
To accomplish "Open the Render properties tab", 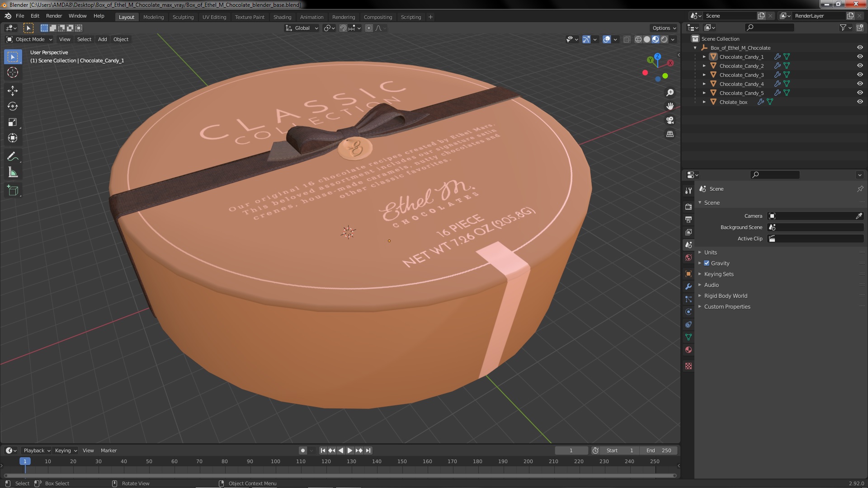I will (689, 206).
